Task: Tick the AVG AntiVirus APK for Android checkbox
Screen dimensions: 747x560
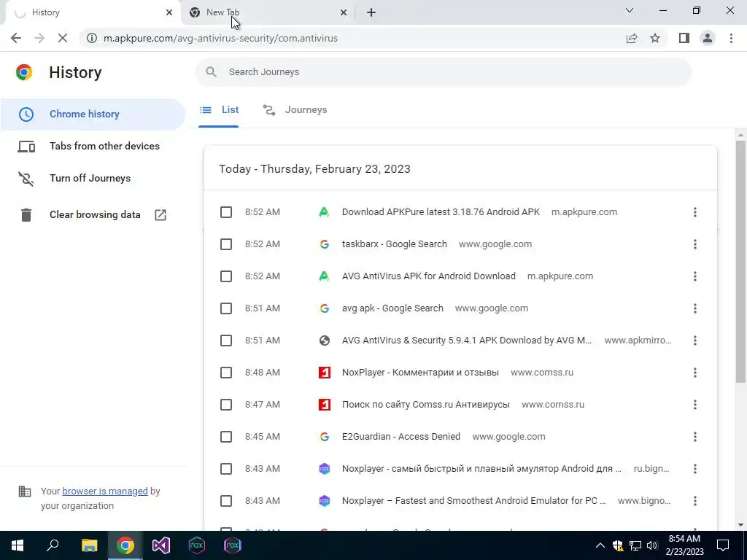Action: click(x=226, y=276)
